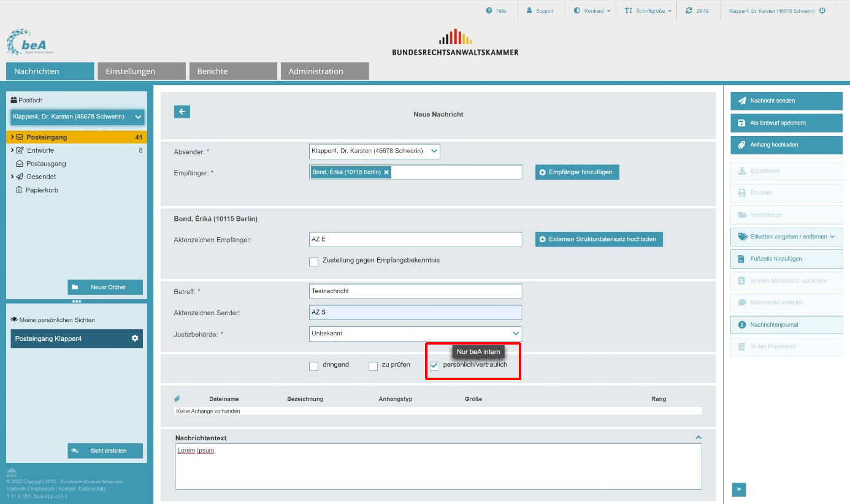The image size is (850, 504).
Task: Collapse the Nachrichtentext section chevron
Action: (x=698, y=437)
